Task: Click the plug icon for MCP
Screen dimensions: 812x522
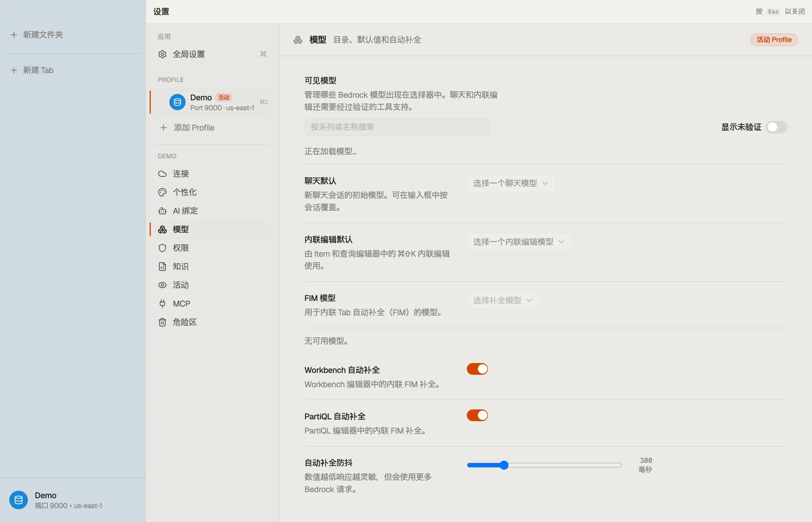Action: click(x=162, y=304)
